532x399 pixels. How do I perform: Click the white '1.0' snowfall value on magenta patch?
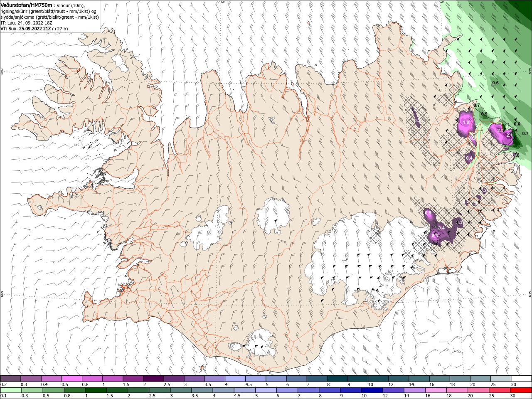[466, 123]
